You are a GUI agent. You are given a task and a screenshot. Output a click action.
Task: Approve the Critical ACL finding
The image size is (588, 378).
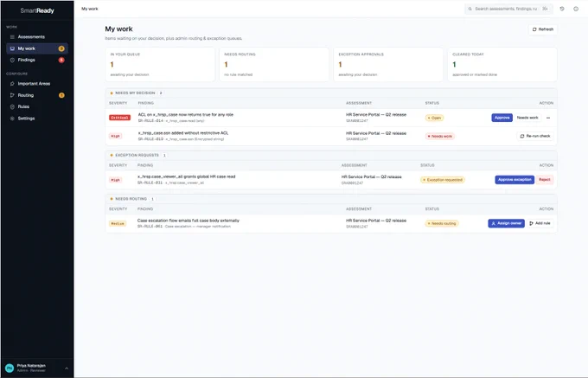(502, 118)
